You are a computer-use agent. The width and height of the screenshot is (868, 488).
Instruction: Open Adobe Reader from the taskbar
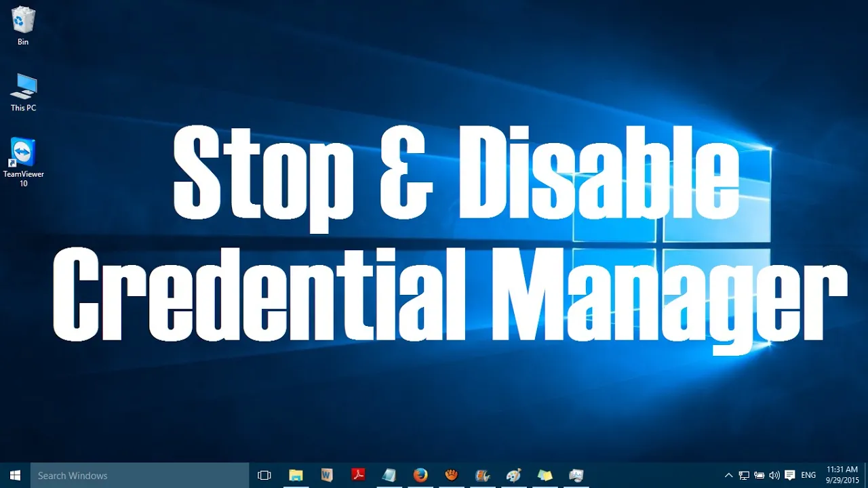point(358,475)
